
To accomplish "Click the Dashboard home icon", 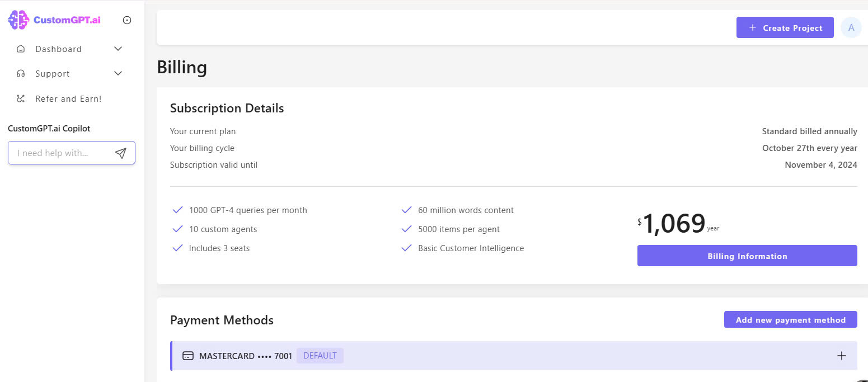I will (x=21, y=49).
